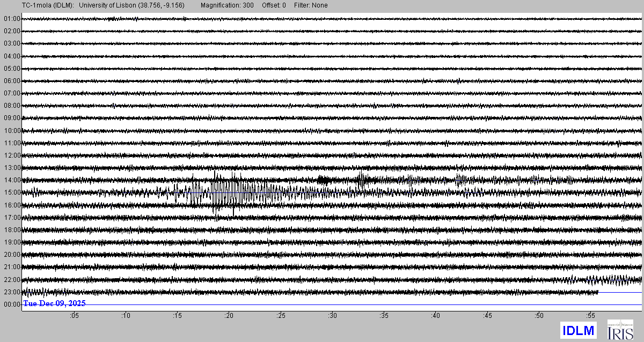This screenshot has width=644, height=342.
Task: Select the 15:00 hour row label
Action: point(11,192)
